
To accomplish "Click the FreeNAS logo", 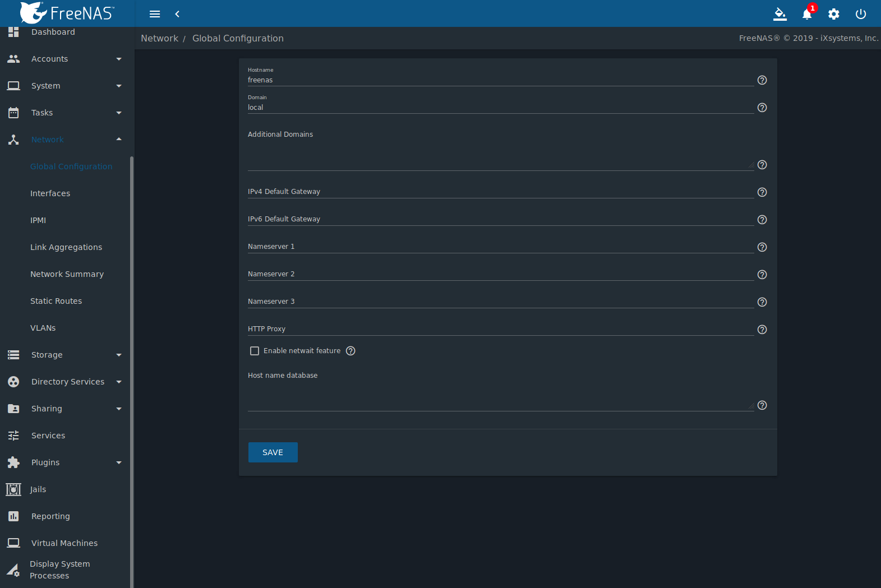I will pos(67,12).
